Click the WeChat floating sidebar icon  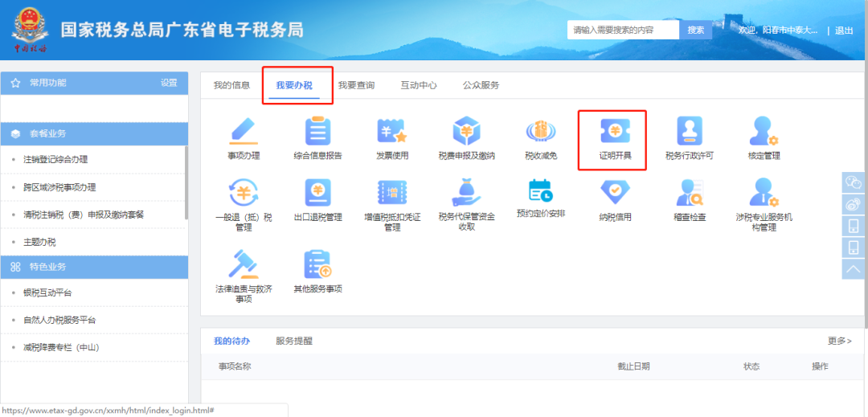point(853,182)
